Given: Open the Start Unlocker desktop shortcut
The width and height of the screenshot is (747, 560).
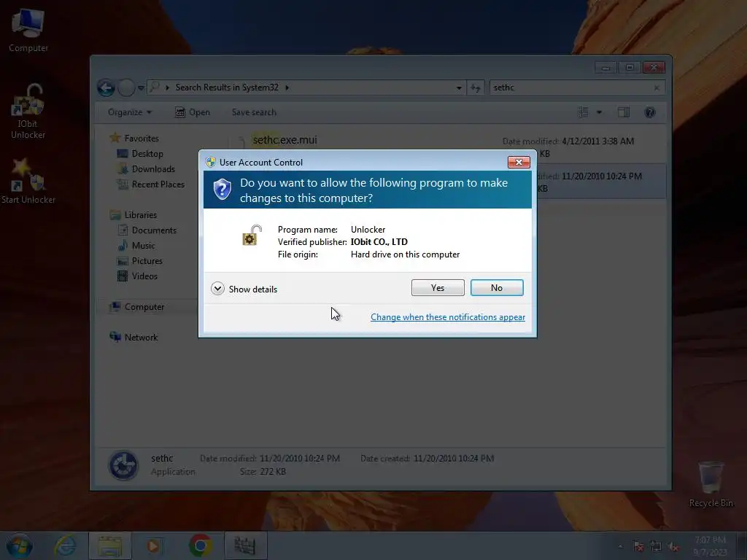Looking at the screenshot, I should click(28, 182).
